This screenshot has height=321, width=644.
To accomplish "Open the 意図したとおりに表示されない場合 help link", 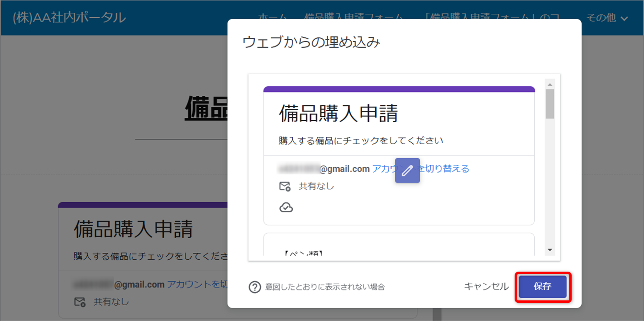I will click(325, 287).
